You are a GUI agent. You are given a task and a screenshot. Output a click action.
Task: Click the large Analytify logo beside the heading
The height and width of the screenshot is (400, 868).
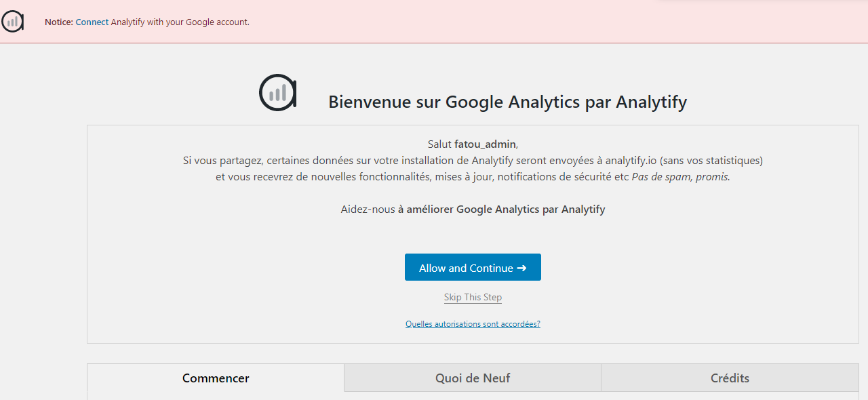[278, 93]
